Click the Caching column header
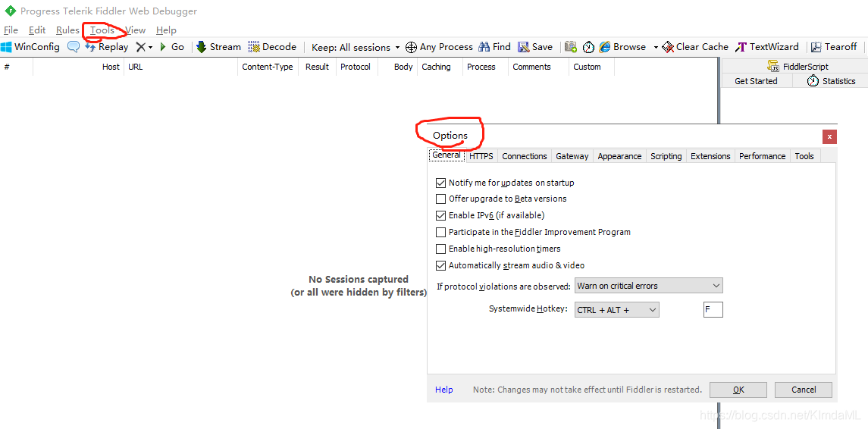This screenshot has width=868, height=429. click(440, 67)
